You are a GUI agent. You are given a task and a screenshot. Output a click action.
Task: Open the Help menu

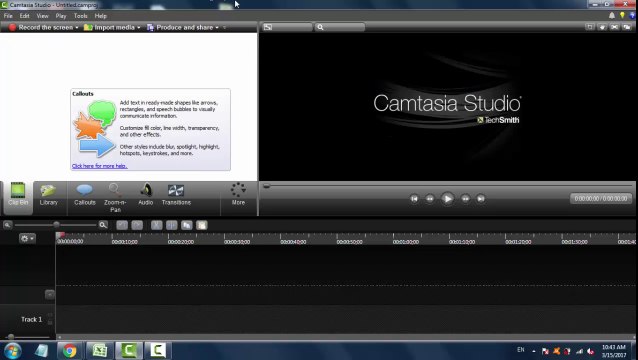101,16
